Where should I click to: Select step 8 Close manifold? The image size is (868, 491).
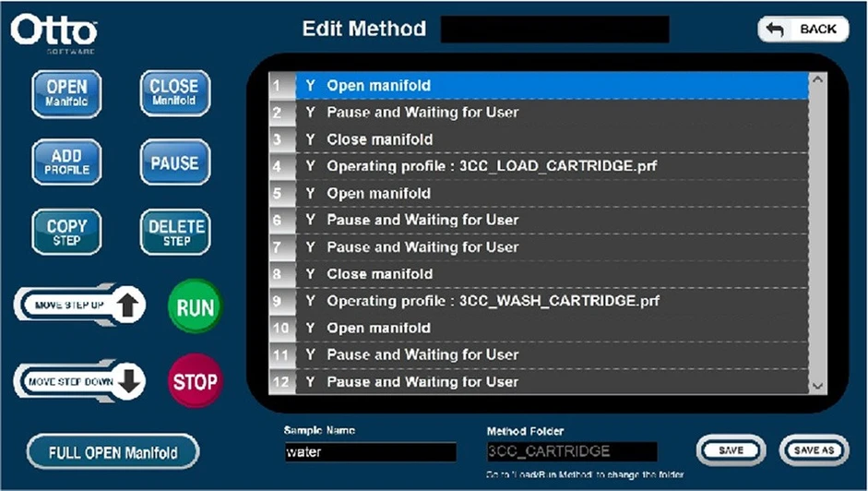pos(539,274)
